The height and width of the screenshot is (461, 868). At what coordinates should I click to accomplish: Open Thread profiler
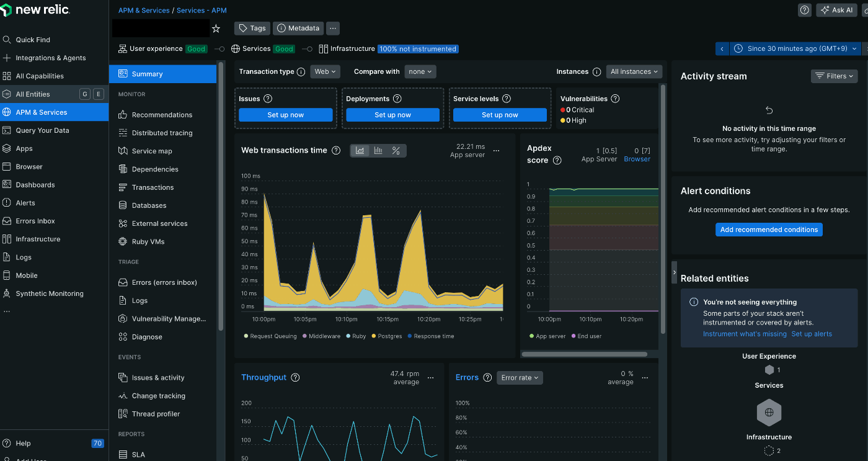tap(156, 414)
